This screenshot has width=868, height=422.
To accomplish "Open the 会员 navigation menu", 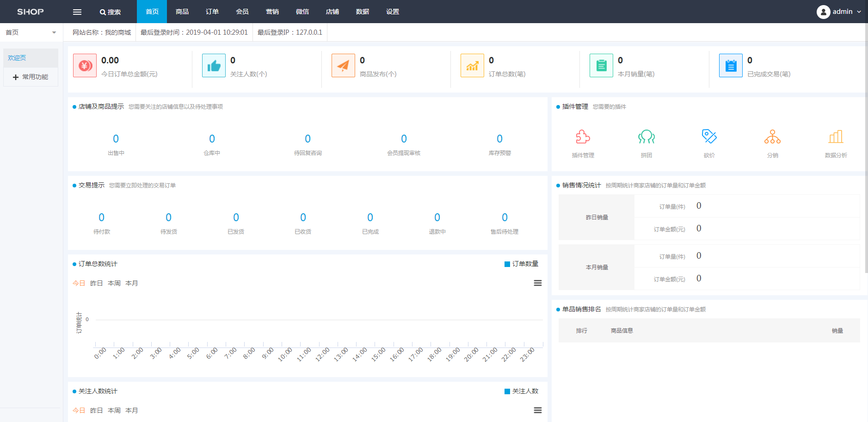I will (x=242, y=12).
